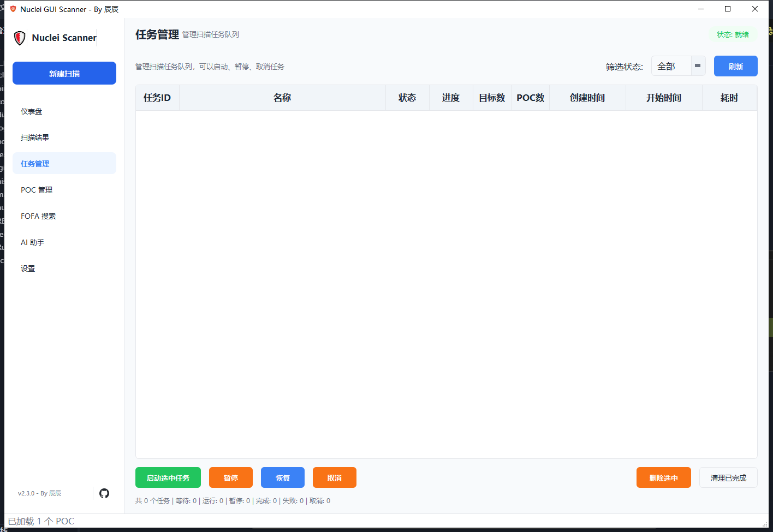
Task: Click 启动选中任务 to start selected tasks
Action: pos(168,477)
